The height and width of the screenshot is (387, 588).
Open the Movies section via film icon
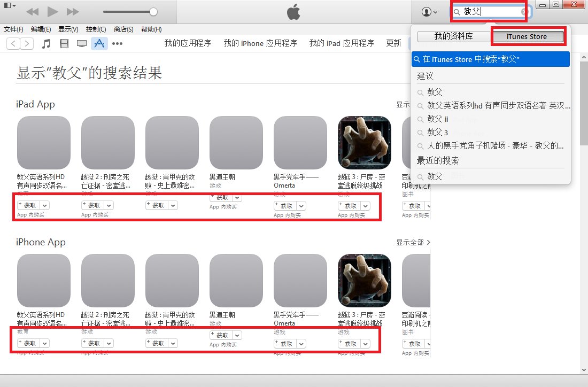pos(64,43)
